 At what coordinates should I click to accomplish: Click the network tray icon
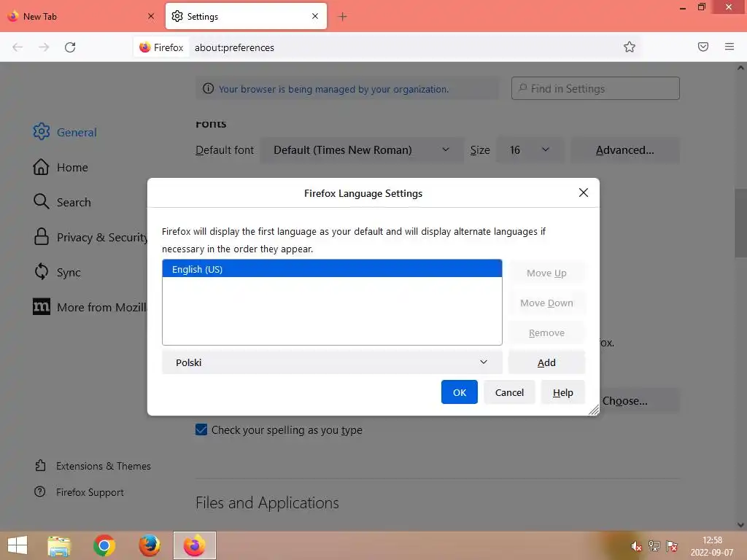point(654,546)
